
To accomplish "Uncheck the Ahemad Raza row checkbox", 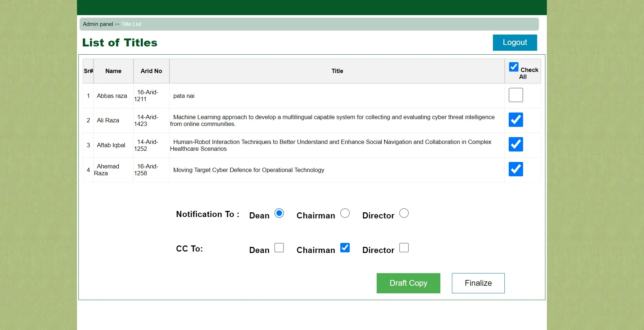I will click(516, 169).
